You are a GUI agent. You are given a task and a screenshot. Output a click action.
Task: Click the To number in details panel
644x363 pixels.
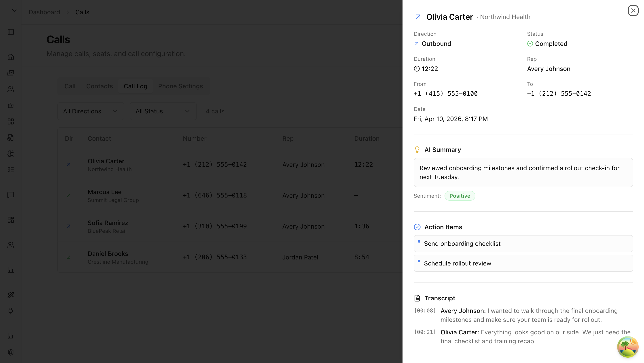pyautogui.click(x=559, y=94)
